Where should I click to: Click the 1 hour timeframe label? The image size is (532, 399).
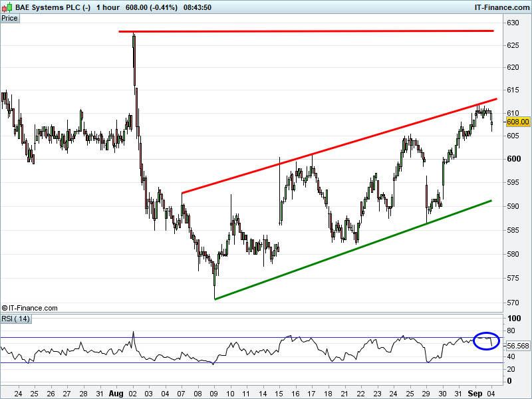[108, 7]
